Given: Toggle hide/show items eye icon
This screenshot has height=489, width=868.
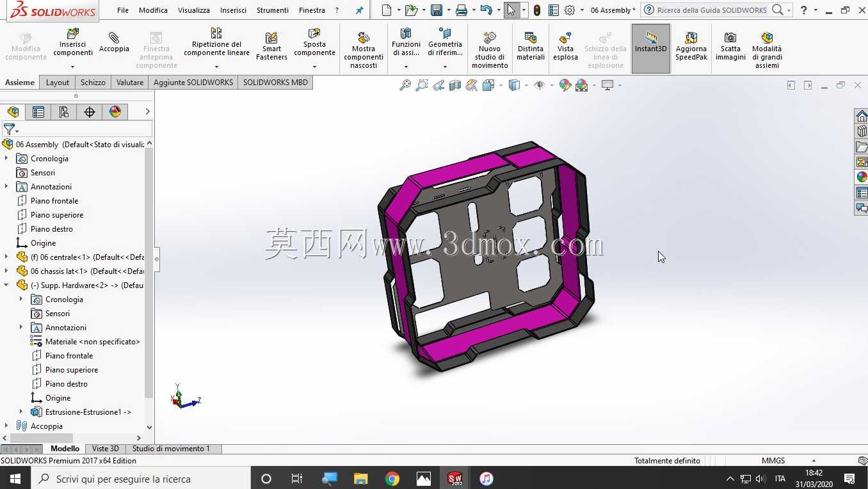Looking at the screenshot, I should [539, 85].
